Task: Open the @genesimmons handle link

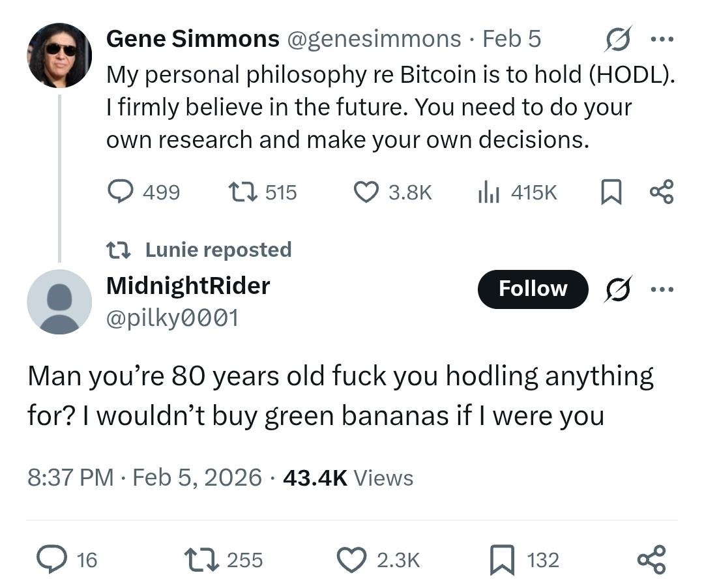Action: pos(374,39)
